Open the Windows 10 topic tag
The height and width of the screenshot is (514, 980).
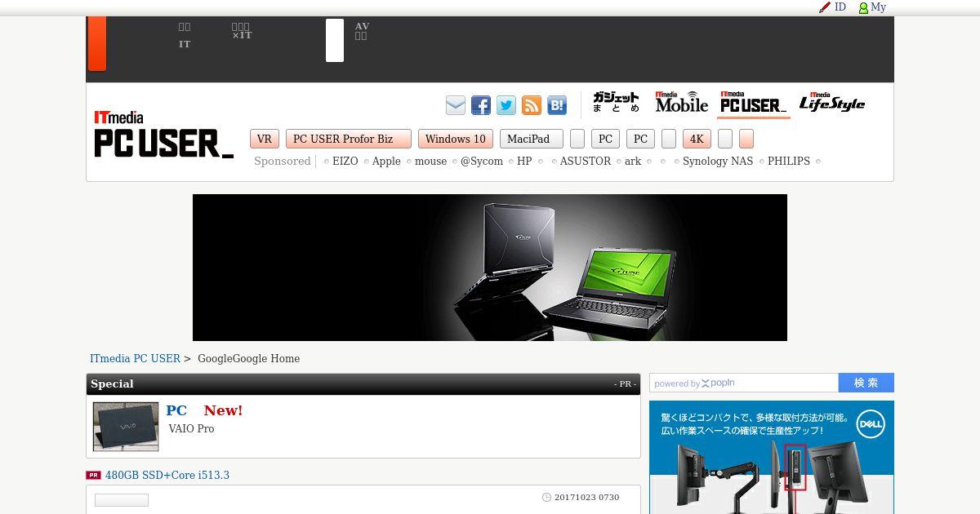pyautogui.click(x=456, y=139)
